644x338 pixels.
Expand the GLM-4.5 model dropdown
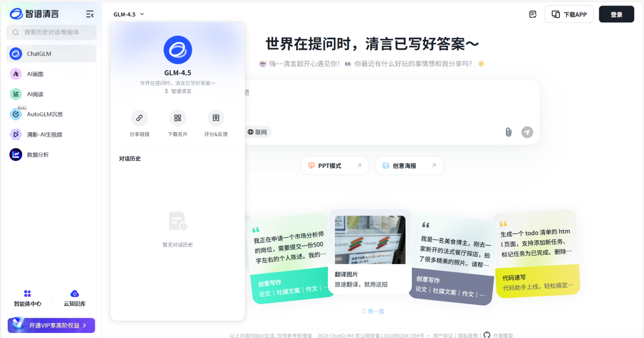click(129, 14)
